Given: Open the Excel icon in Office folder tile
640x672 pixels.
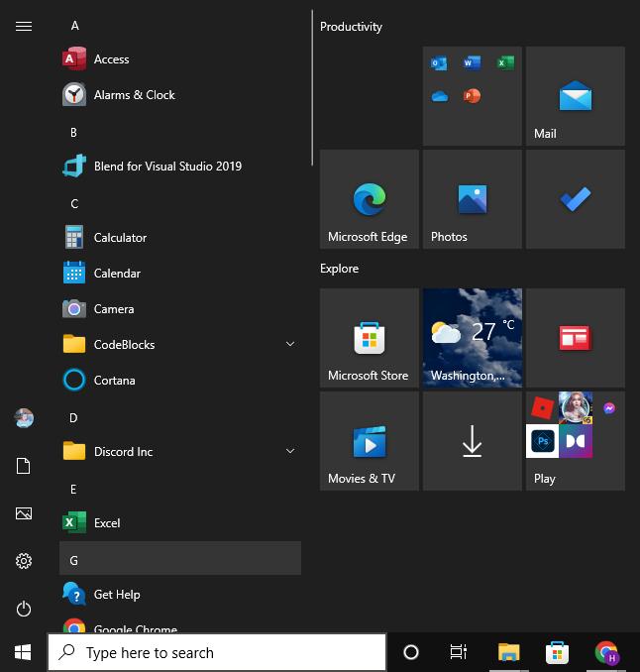Looking at the screenshot, I should tap(505, 63).
